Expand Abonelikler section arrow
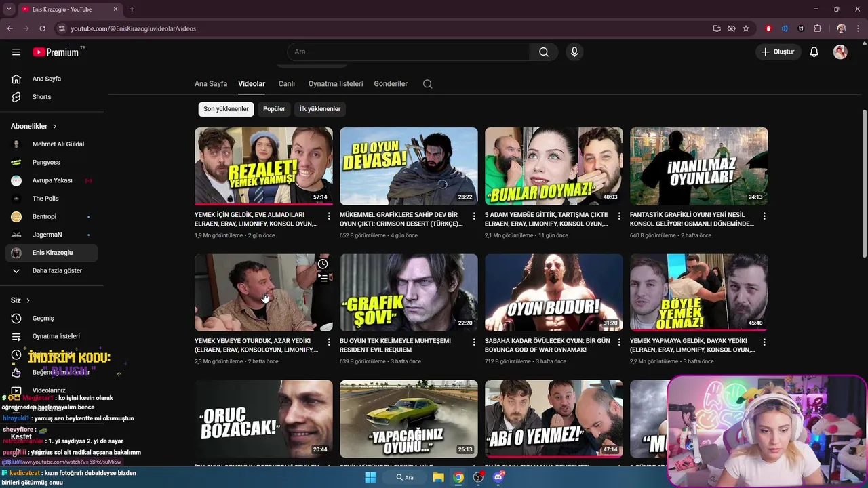This screenshot has height=488, width=868. [x=55, y=127]
